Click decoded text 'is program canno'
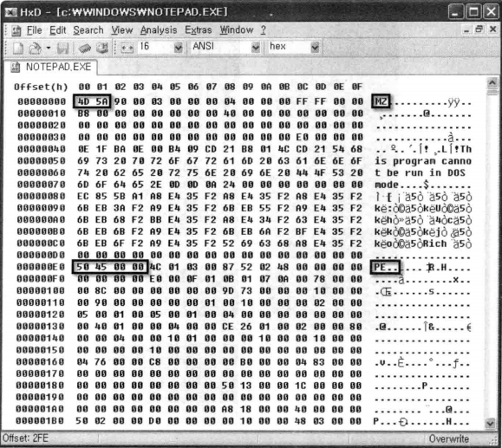The height and width of the screenshot is (448, 502). click(x=423, y=161)
